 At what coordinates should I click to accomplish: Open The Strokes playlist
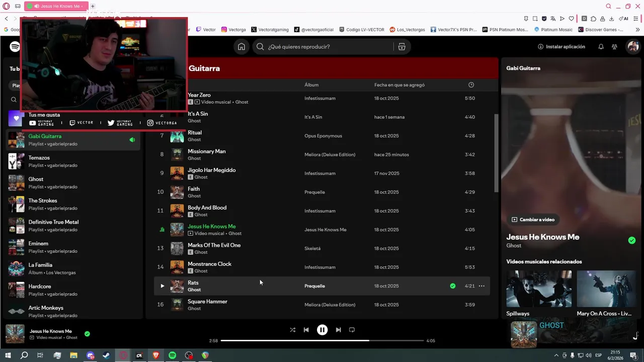pyautogui.click(x=74, y=204)
